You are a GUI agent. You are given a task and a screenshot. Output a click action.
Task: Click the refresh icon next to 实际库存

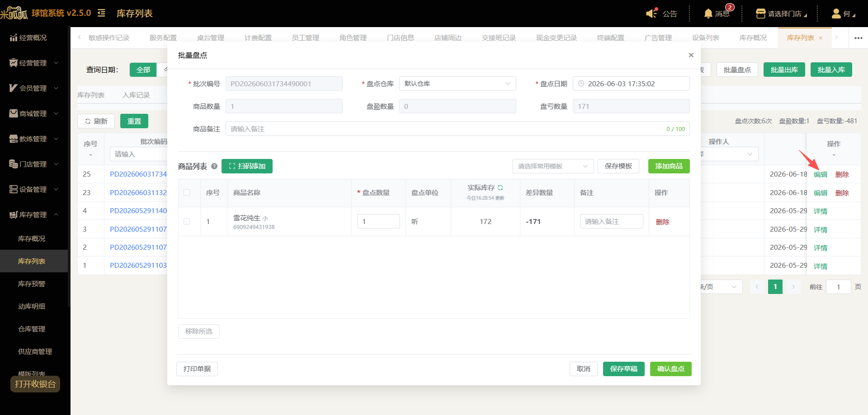click(500, 187)
